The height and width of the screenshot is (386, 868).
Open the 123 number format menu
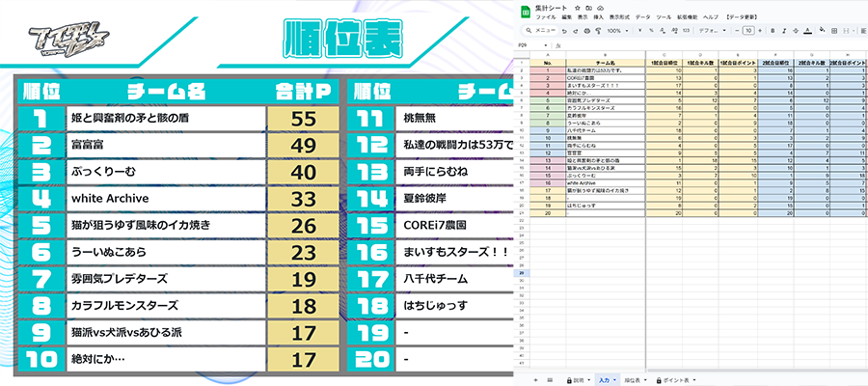(x=686, y=31)
